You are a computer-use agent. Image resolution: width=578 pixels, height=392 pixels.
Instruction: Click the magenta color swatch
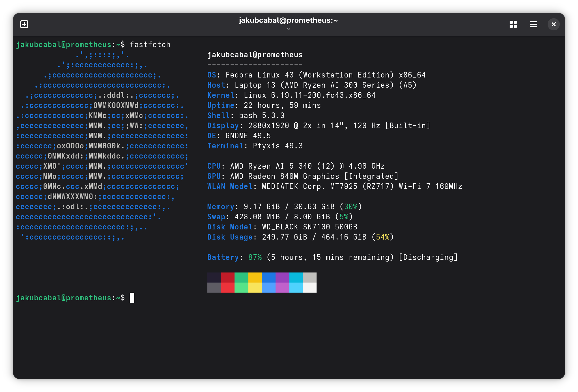pos(282,282)
